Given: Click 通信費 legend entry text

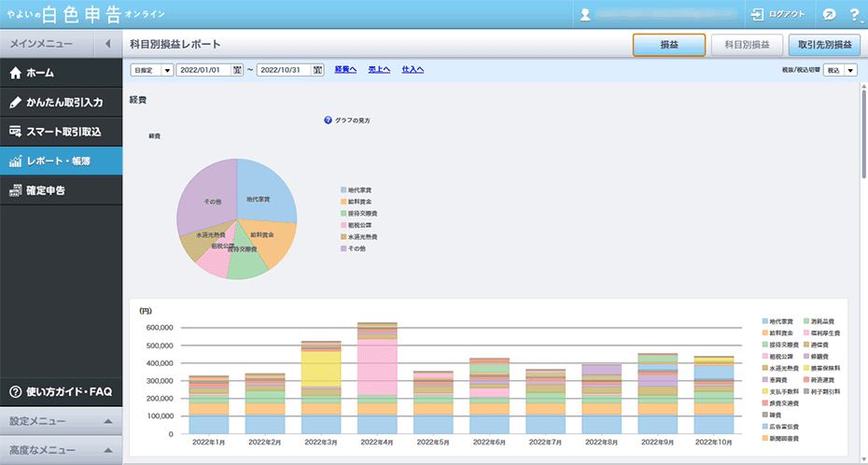Looking at the screenshot, I should pyautogui.click(x=819, y=345).
